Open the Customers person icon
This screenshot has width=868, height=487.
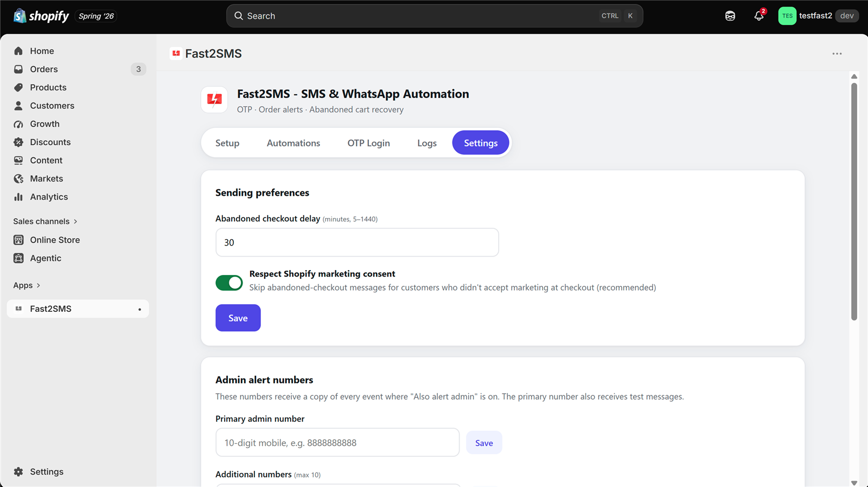18,106
